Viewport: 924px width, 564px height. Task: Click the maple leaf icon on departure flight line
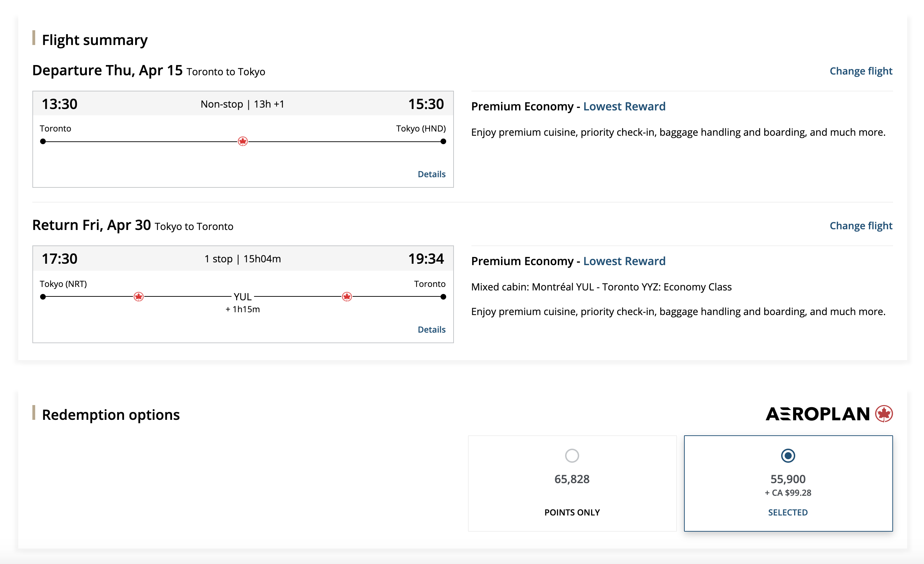click(x=243, y=141)
